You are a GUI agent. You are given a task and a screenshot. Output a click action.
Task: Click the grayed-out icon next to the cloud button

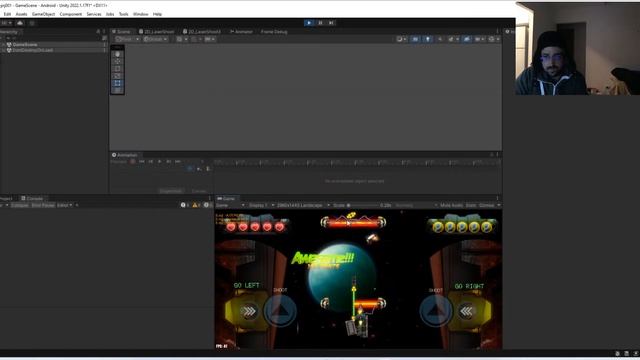point(32,23)
